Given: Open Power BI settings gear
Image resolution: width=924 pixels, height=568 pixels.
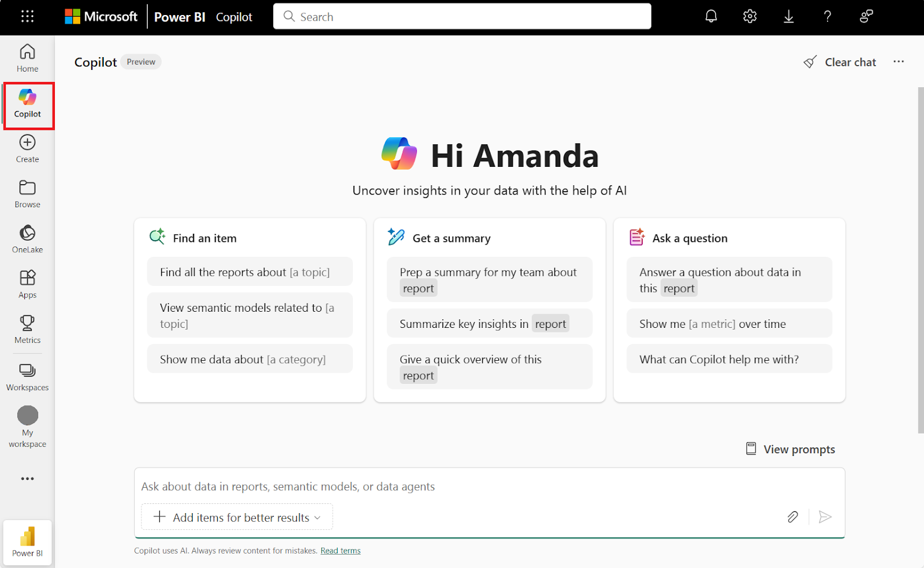Looking at the screenshot, I should 749,16.
